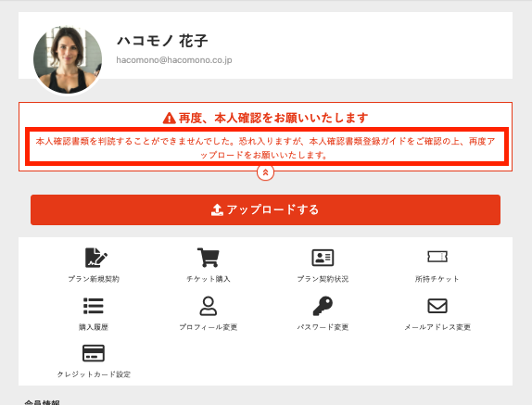Click the profile photo thumbnail
The image size is (532, 405).
point(68,60)
